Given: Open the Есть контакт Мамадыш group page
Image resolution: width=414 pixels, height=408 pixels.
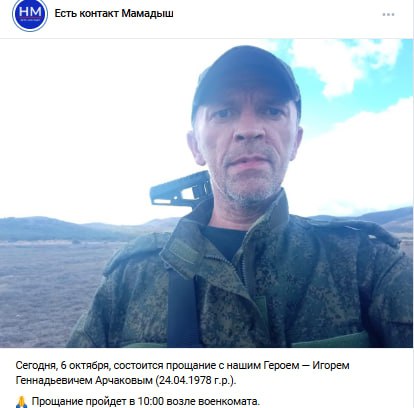Looking at the screenshot, I should point(114,13).
